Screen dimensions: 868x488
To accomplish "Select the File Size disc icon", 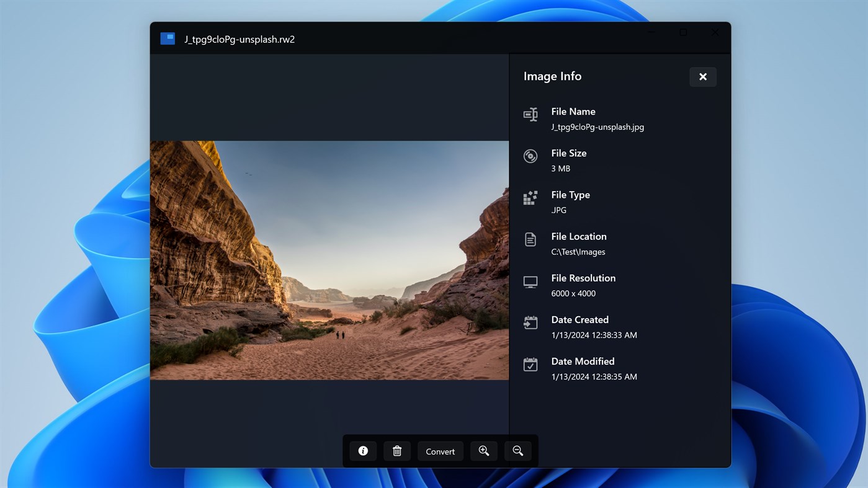I will [530, 156].
